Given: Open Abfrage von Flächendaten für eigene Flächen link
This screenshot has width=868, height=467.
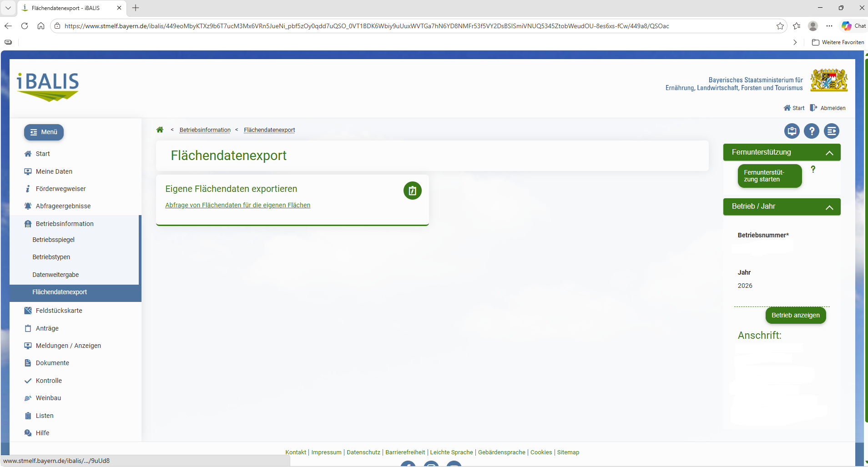Looking at the screenshot, I should click(237, 205).
